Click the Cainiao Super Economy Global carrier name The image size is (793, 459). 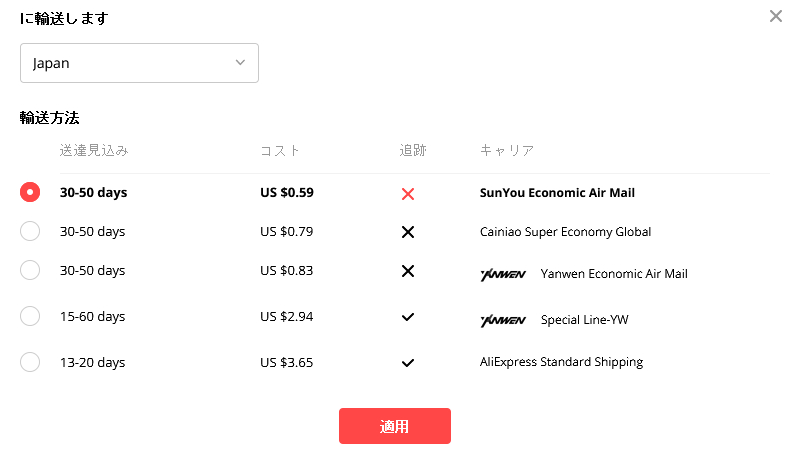[565, 232]
